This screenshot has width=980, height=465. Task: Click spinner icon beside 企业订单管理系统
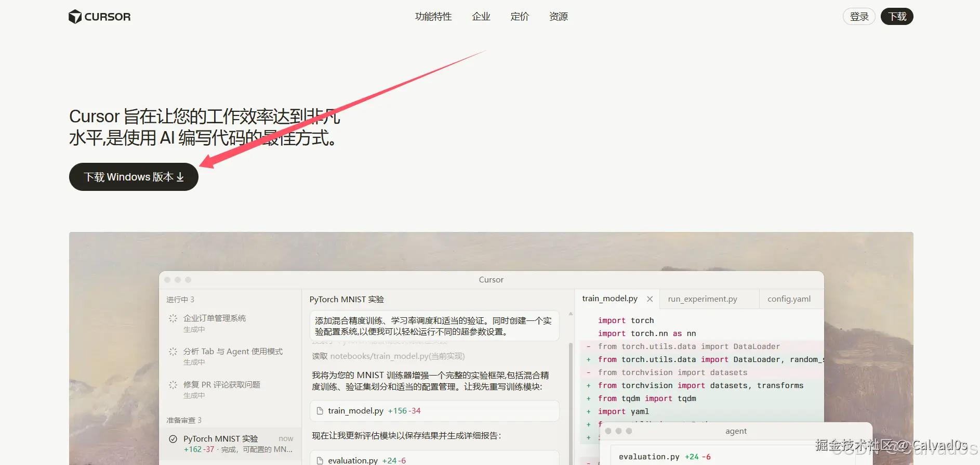[x=173, y=318]
